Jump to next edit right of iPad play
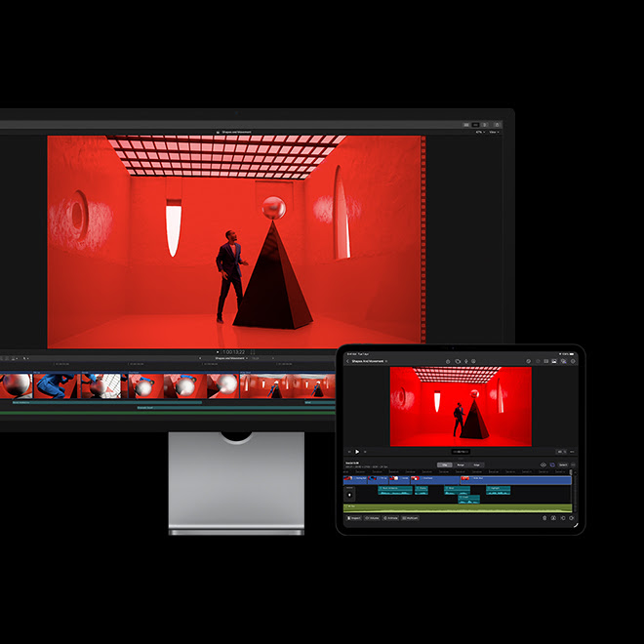The height and width of the screenshot is (644, 644). (365, 452)
